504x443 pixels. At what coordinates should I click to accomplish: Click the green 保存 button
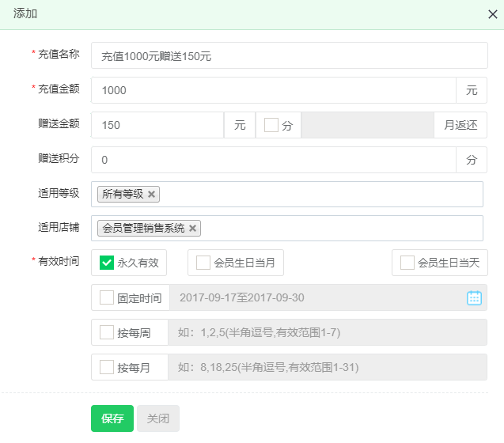[112, 418]
